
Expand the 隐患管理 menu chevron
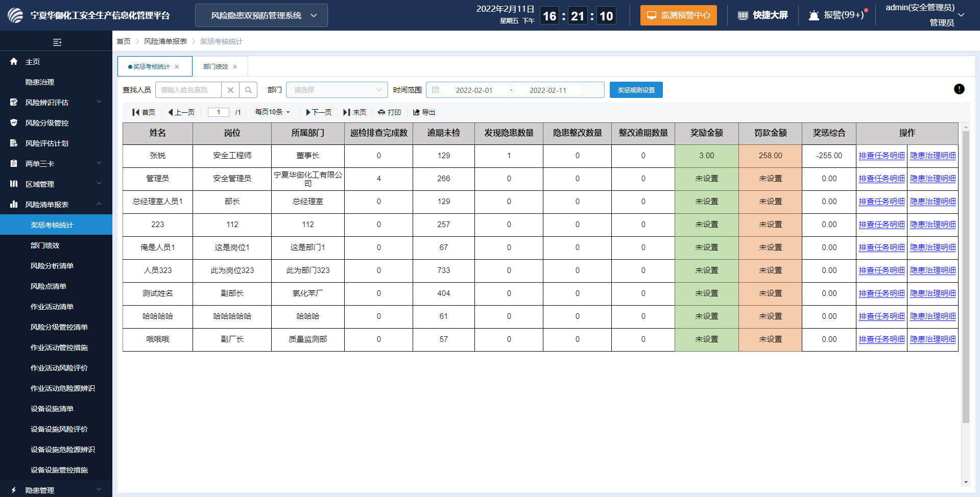(x=99, y=490)
